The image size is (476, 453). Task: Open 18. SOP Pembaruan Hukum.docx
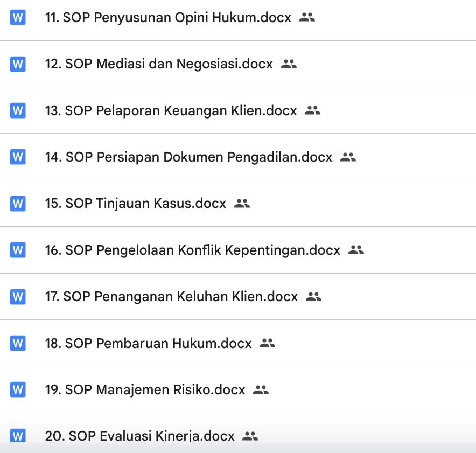(x=149, y=344)
